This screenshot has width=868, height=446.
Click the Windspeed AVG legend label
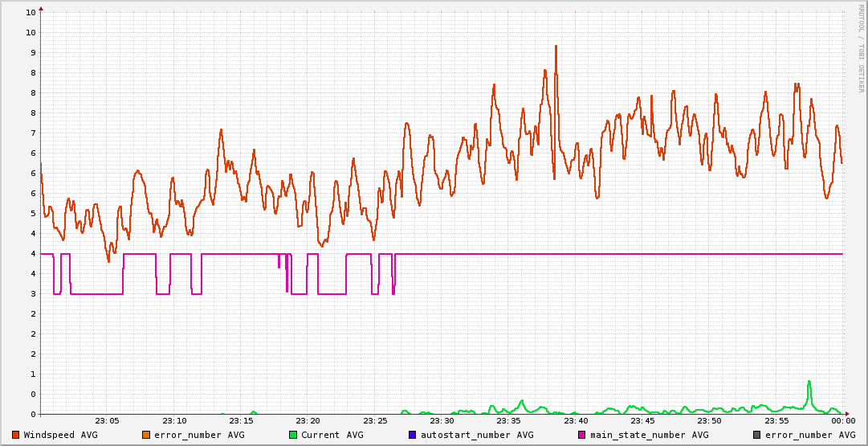click(60, 435)
